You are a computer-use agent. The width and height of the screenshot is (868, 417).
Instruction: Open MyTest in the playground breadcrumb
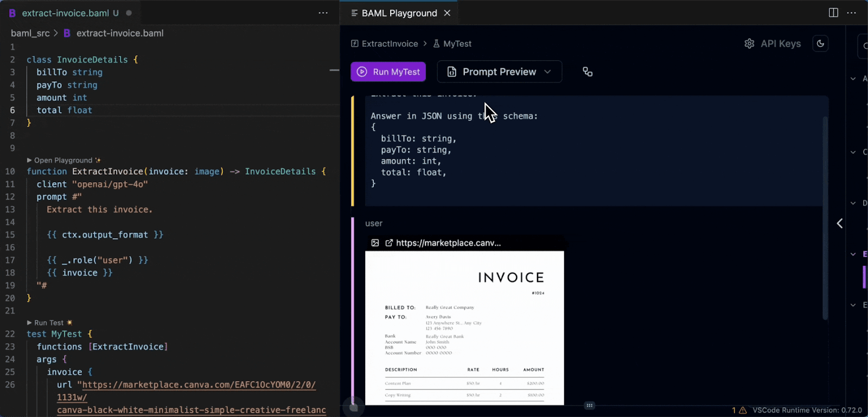coord(457,43)
